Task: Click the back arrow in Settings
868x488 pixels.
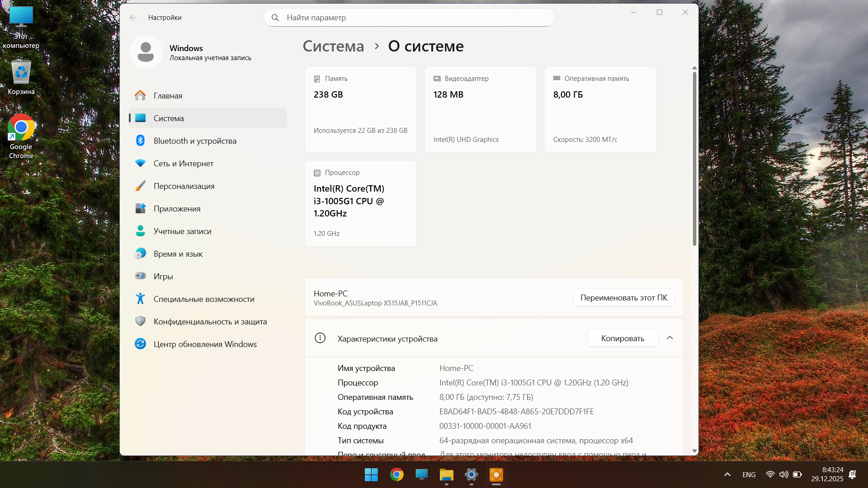Action: pos(133,18)
